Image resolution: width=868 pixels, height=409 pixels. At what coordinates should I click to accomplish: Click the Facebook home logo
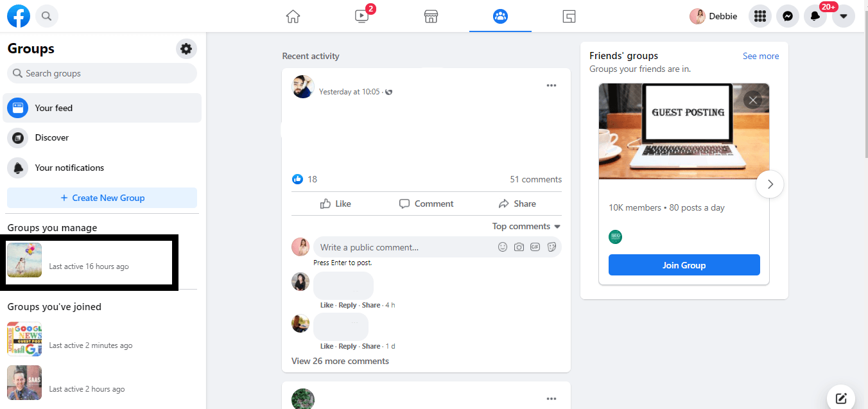pos(18,15)
